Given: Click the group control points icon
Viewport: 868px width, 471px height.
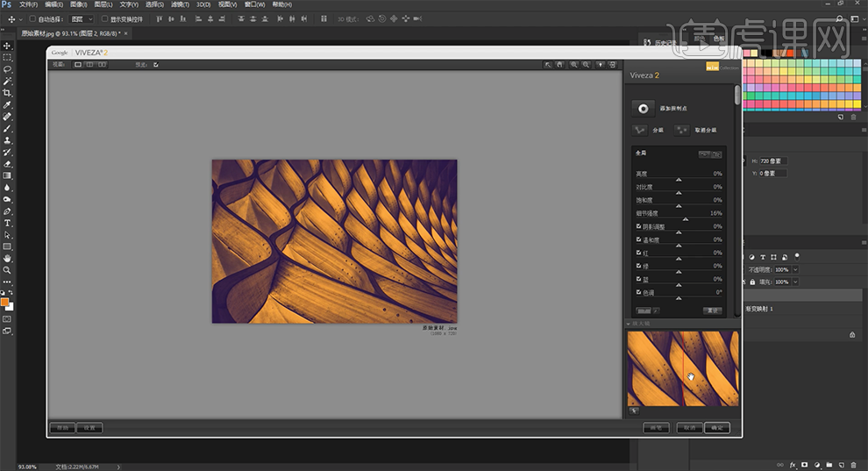Looking at the screenshot, I should click(641, 130).
